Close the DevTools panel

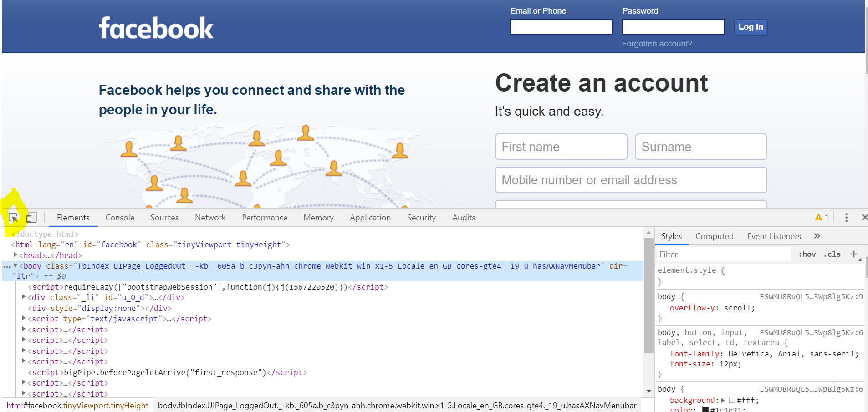click(864, 218)
